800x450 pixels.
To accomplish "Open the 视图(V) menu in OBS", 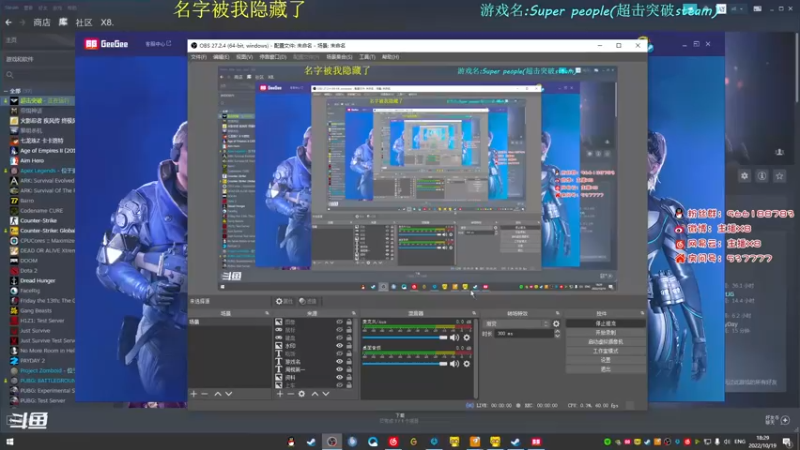I will click(244, 57).
